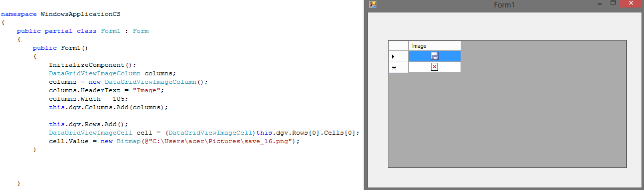The width and height of the screenshot is (644, 190).
Task: Click 'this.dgv.Columns.Add(columns);' line
Action: pos(109,107)
